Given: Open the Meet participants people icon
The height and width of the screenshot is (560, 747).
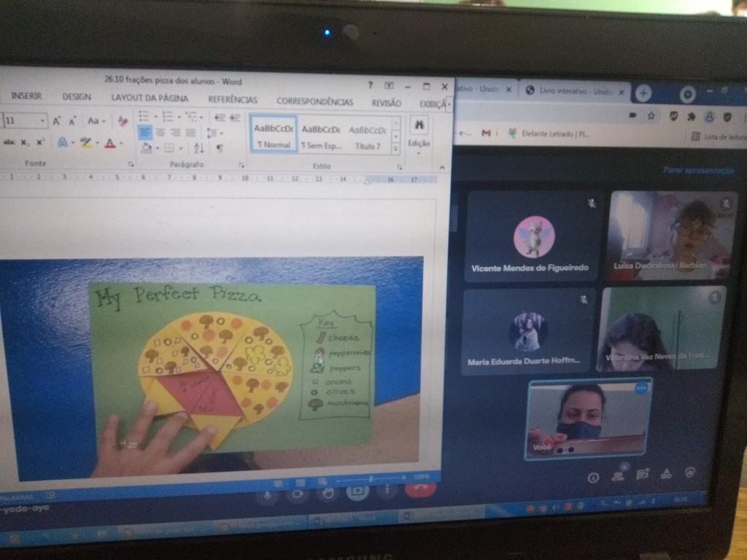Looking at the screenshot, I should point(618,475).
